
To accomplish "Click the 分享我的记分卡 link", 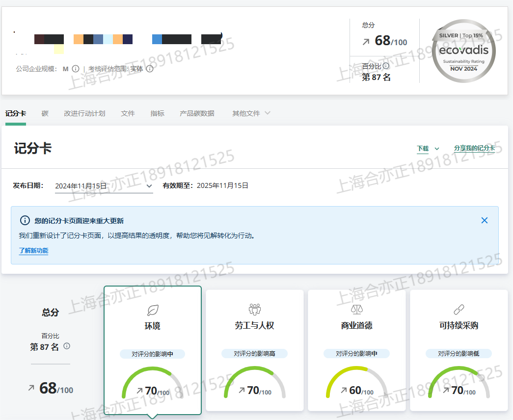I will point(474,148).
